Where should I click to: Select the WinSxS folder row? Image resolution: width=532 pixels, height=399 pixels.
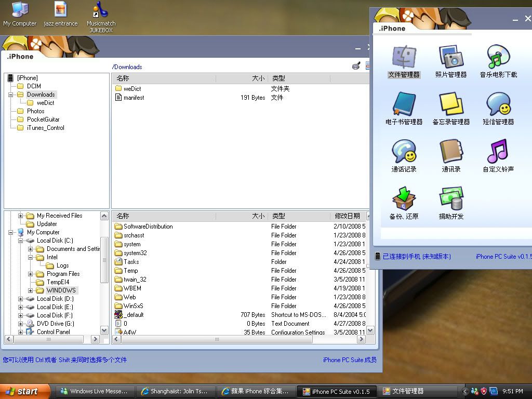[x=240, y=305]
